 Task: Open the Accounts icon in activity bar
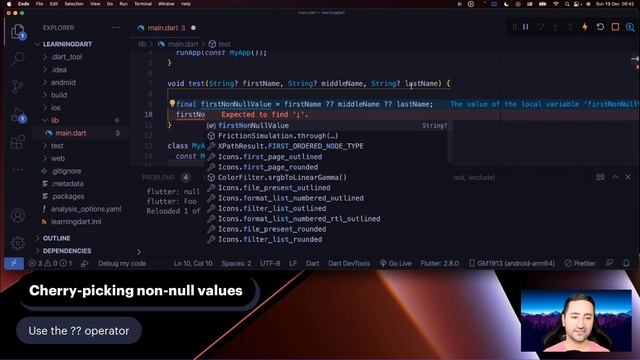click(x=18, y=216)
